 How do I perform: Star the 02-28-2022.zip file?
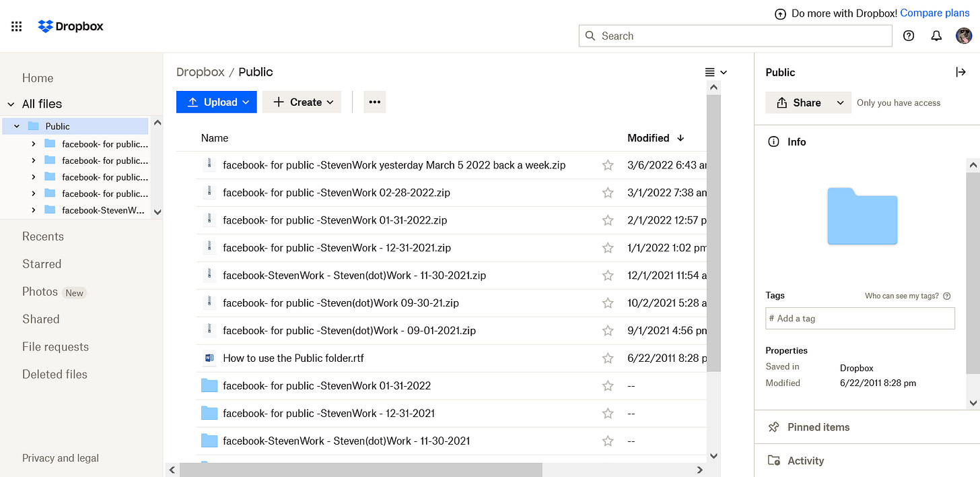(x=608, y=193)
